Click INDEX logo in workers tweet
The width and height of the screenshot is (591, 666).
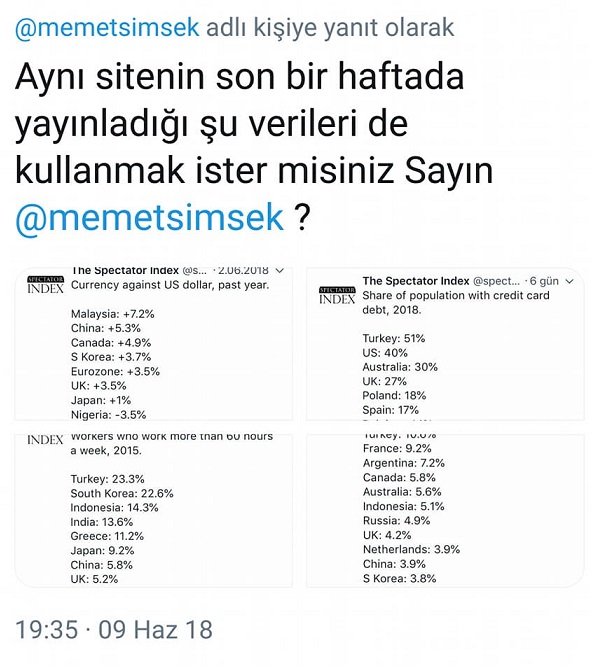click(45, 440)
